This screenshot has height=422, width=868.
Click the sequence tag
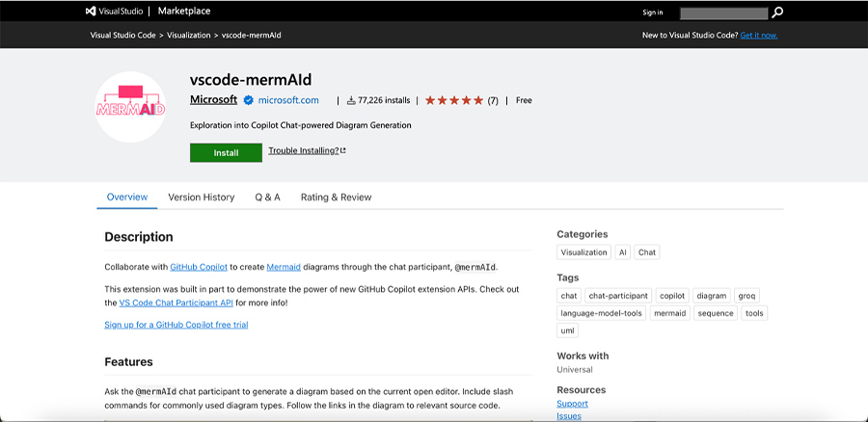coord(716,313)
